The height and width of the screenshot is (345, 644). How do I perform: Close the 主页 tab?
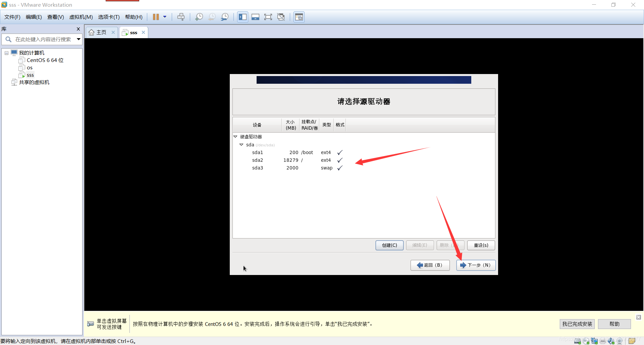(113, 32)
